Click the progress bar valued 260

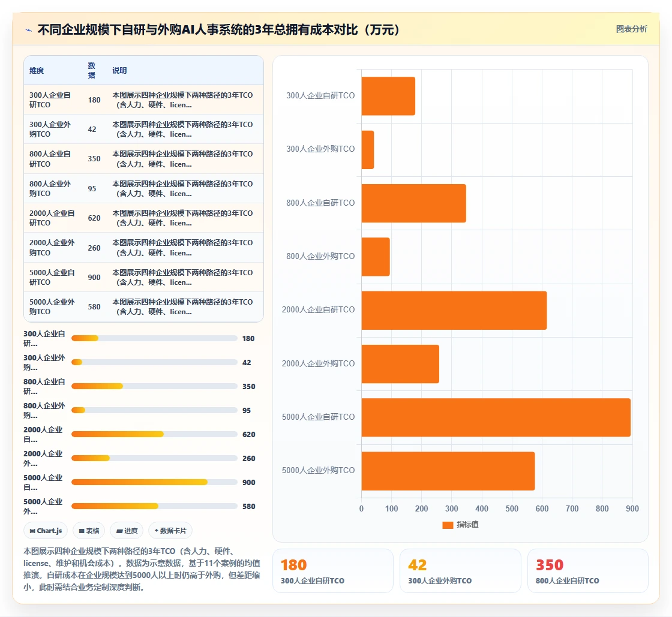[x=154, y=458]
